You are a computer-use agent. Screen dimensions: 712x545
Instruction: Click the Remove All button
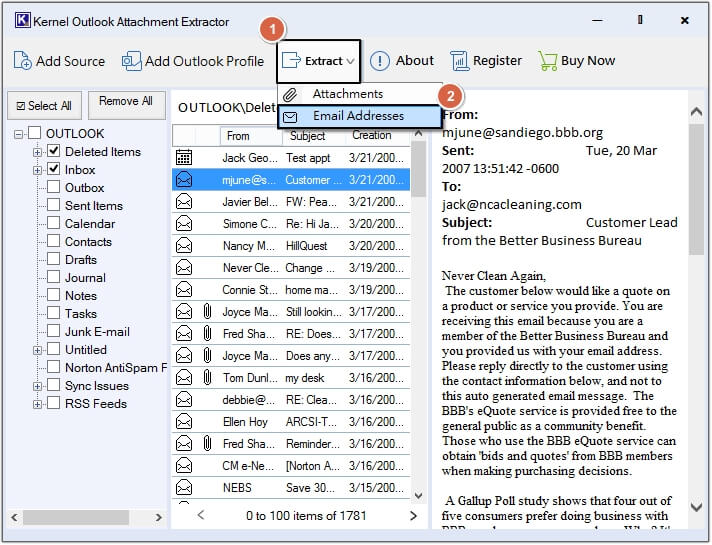click(126, 105)
